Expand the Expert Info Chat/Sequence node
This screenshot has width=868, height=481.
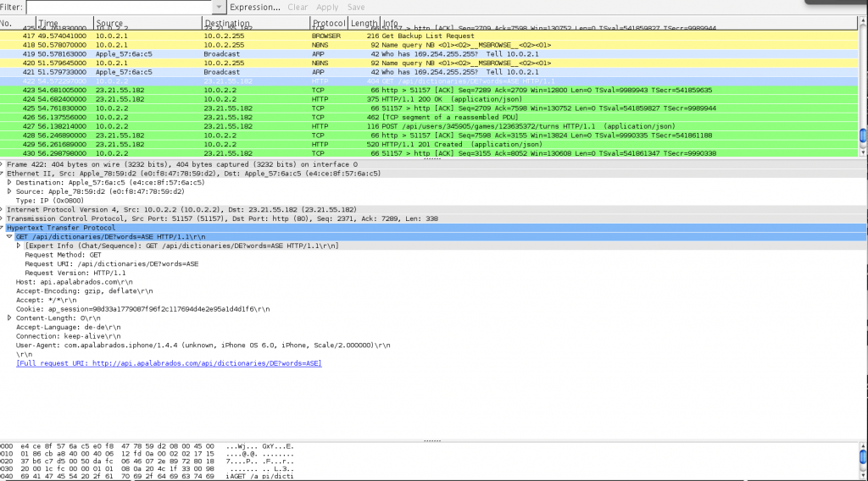19,246
